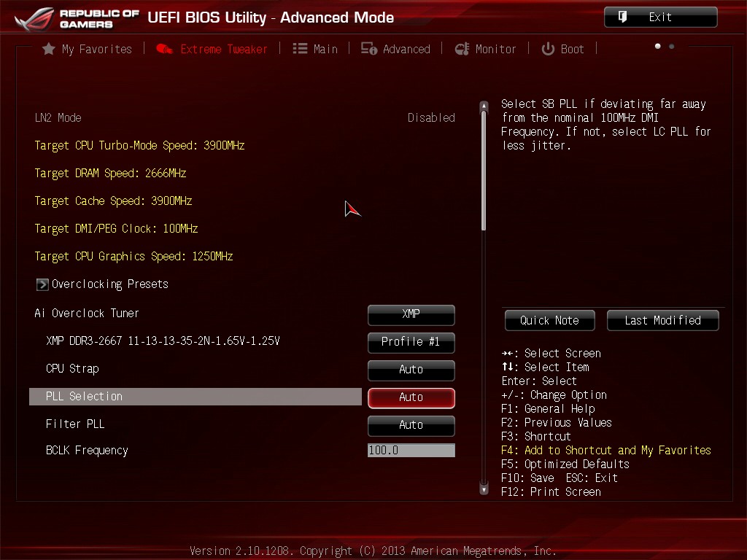Open the Last Modified list
747x560 pixels.
(x=662, y=321)
